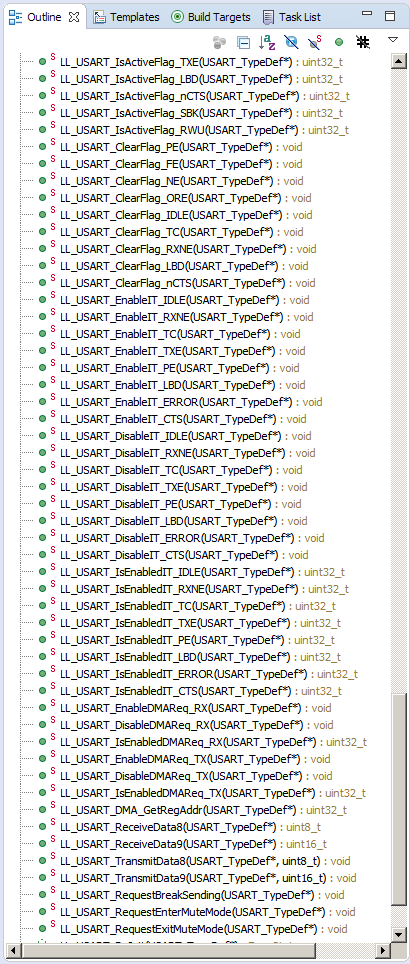This screenshot has width=410, height=964.
Task: Select LL_USART_ClearFlag_IDLE function
Action: 186,215
